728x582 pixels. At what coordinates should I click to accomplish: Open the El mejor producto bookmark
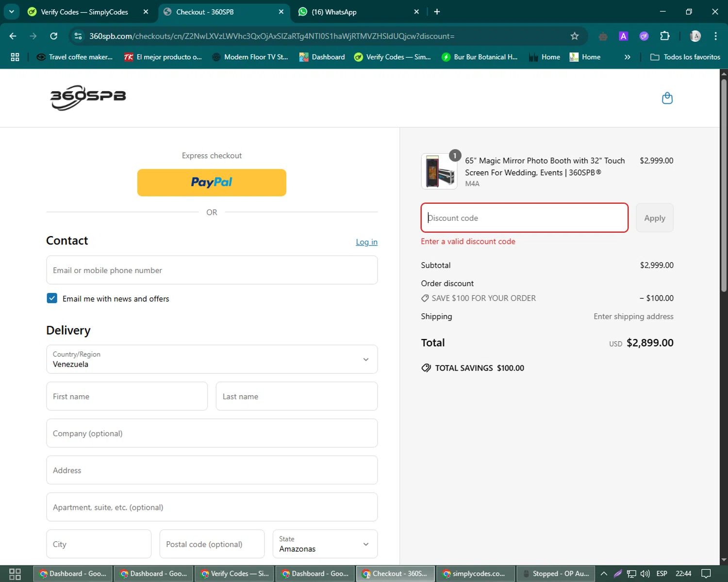tap(163, 57)
